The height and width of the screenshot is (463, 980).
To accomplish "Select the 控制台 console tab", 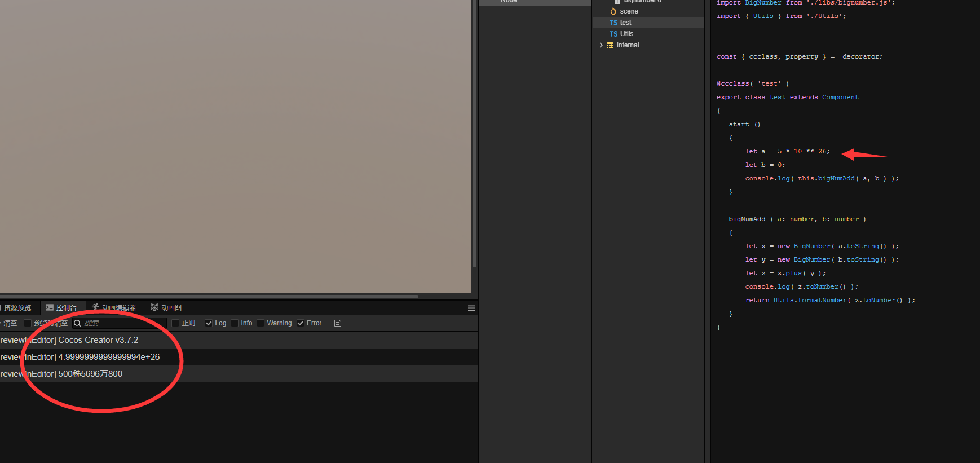I will click(x=61, y=308).
